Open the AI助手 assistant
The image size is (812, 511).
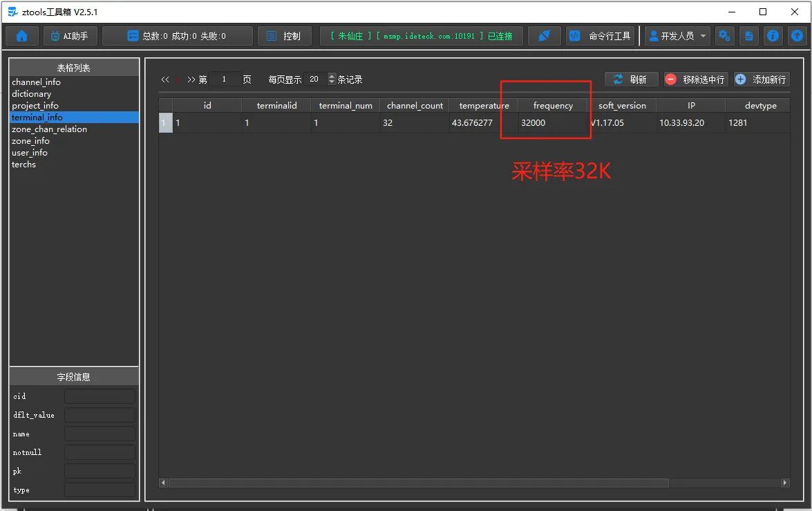(70, 35)
